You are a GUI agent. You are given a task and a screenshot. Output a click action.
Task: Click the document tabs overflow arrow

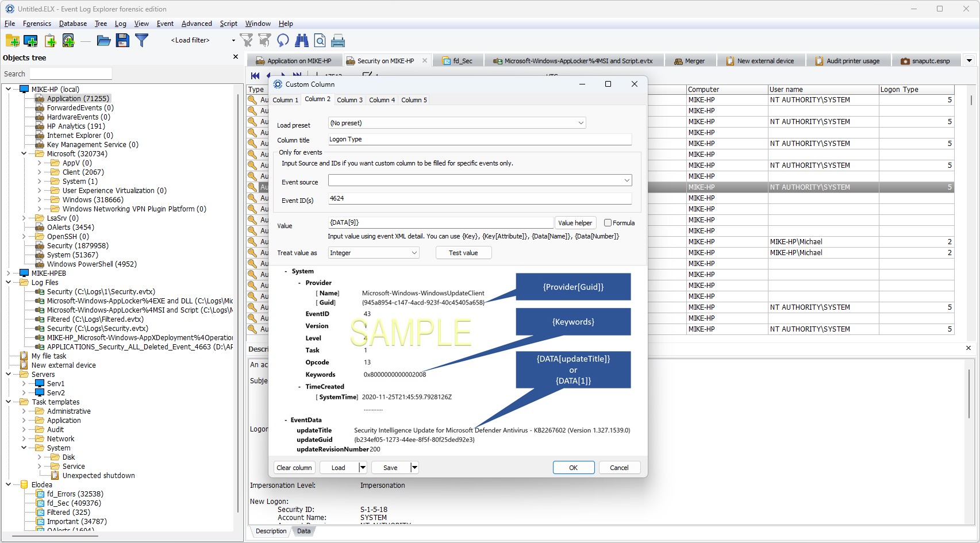[969, 60]
